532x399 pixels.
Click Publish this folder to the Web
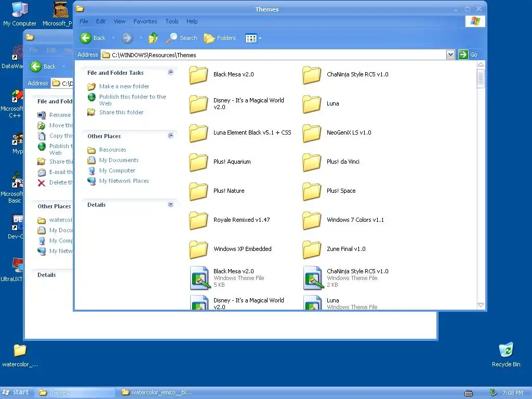(x=132, y=100)
